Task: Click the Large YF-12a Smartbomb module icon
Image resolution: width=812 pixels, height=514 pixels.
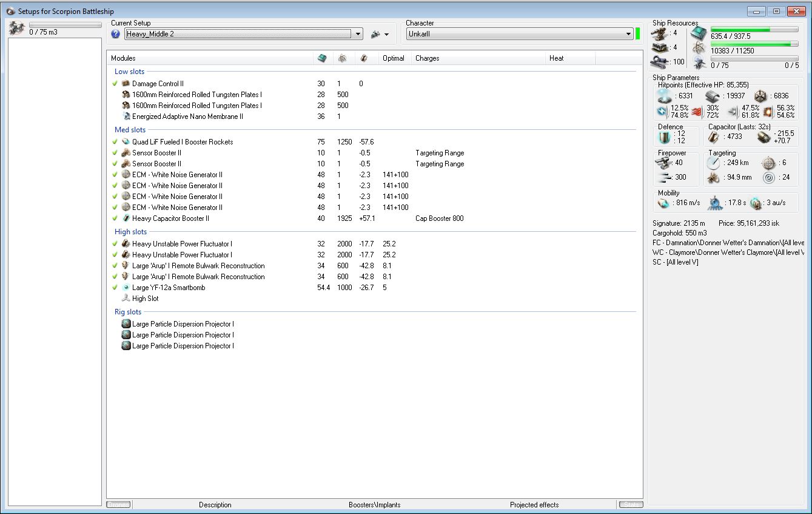Action: (x=126, y=288)
